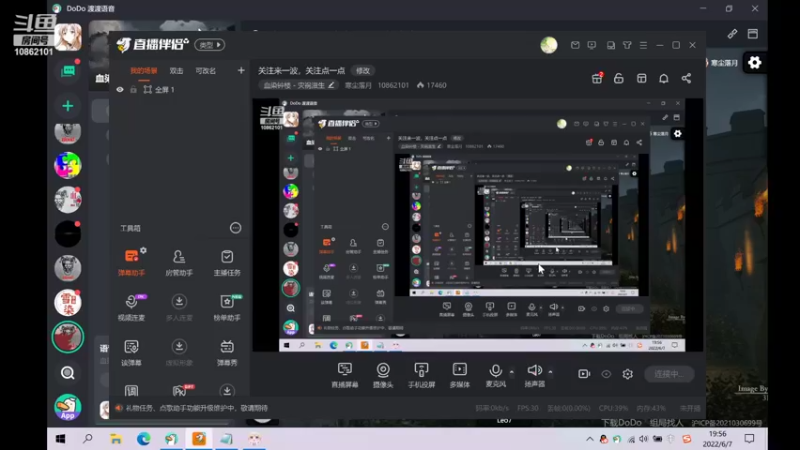
Task: Open File Explorer from the taskbar
Action: (x=116, y=439)
